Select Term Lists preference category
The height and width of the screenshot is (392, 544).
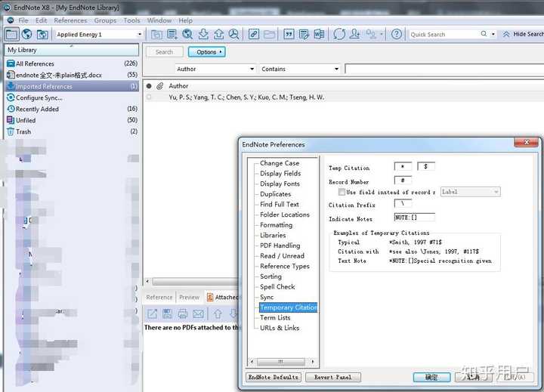(x=275, y=318)
